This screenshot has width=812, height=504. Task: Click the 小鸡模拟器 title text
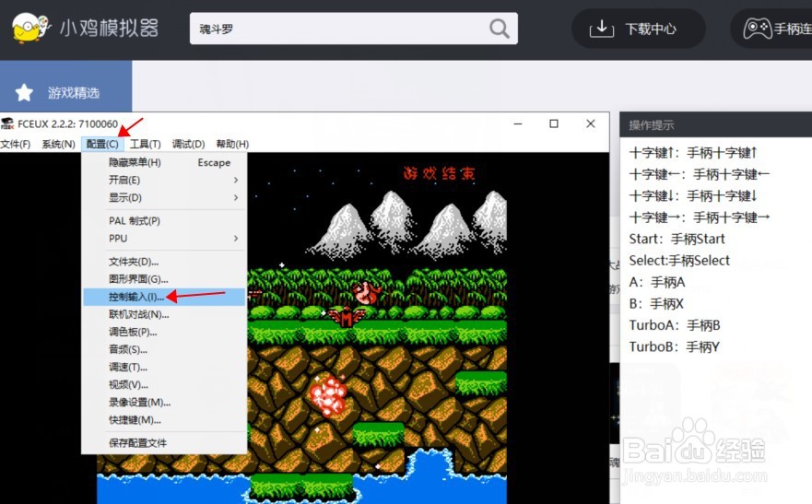pos(109,28)
